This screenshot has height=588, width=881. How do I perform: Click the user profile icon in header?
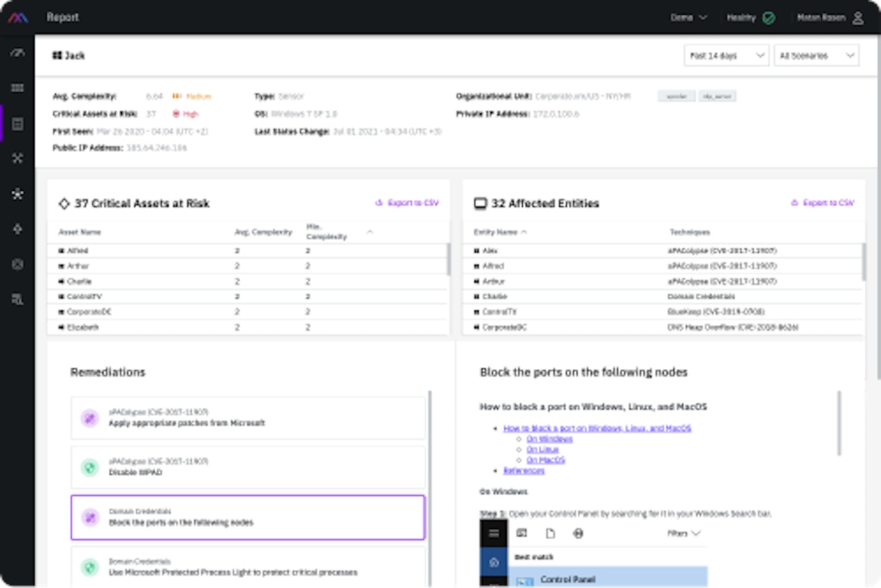(858, 18)
